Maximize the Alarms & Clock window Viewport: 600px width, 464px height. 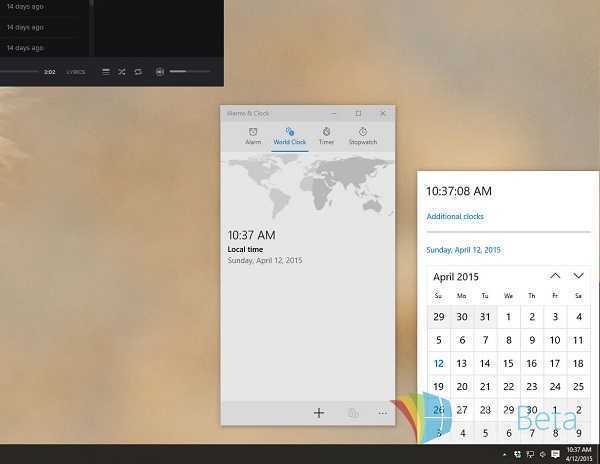pos(358,113)
